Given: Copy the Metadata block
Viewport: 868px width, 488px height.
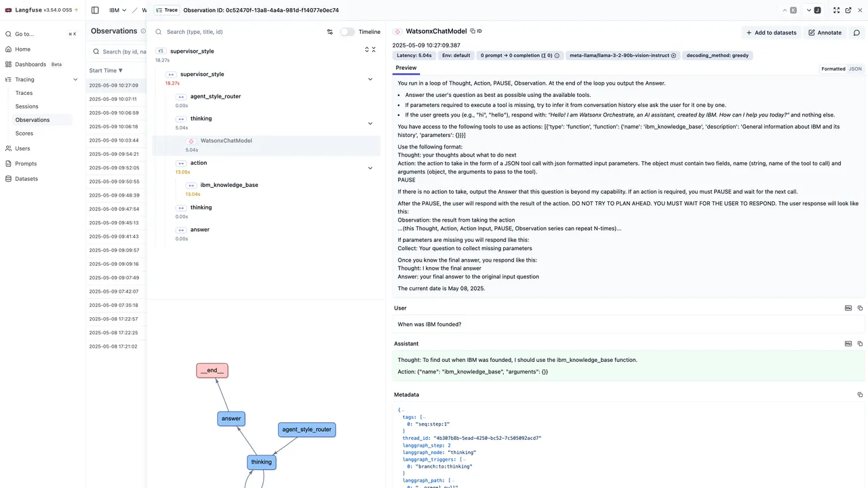Looking at the screenshot, I should 860,394.
